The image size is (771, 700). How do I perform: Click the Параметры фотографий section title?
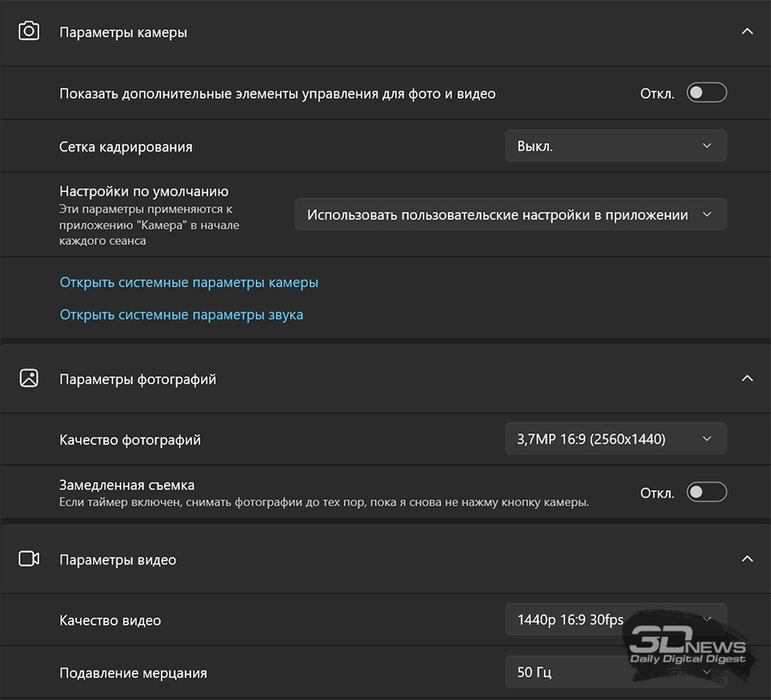(x=138, y=380)
